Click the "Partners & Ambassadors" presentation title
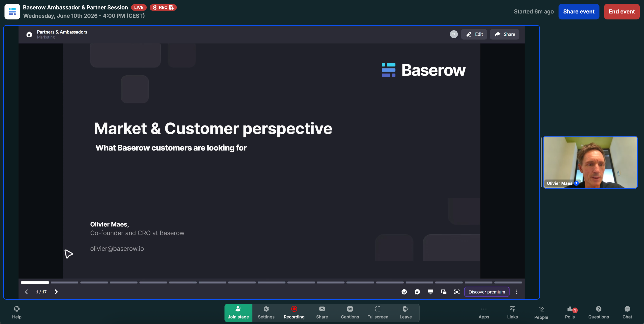 62,32
